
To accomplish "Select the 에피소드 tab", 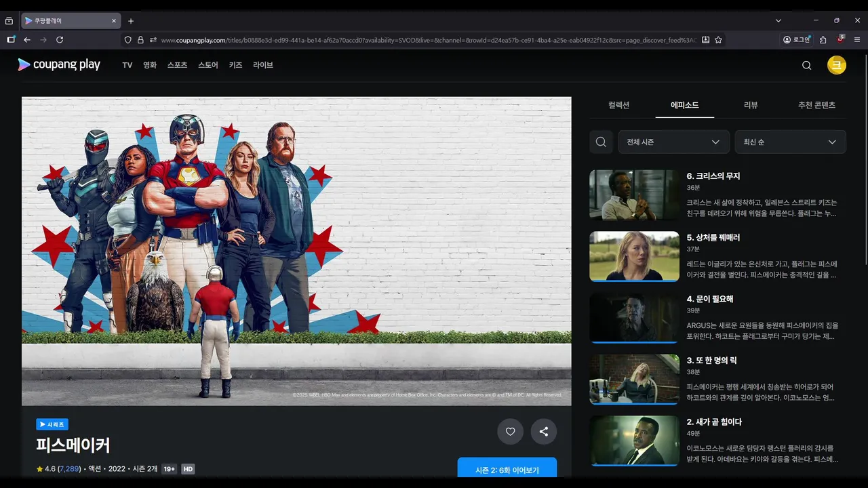I will [x=684, y=105].
